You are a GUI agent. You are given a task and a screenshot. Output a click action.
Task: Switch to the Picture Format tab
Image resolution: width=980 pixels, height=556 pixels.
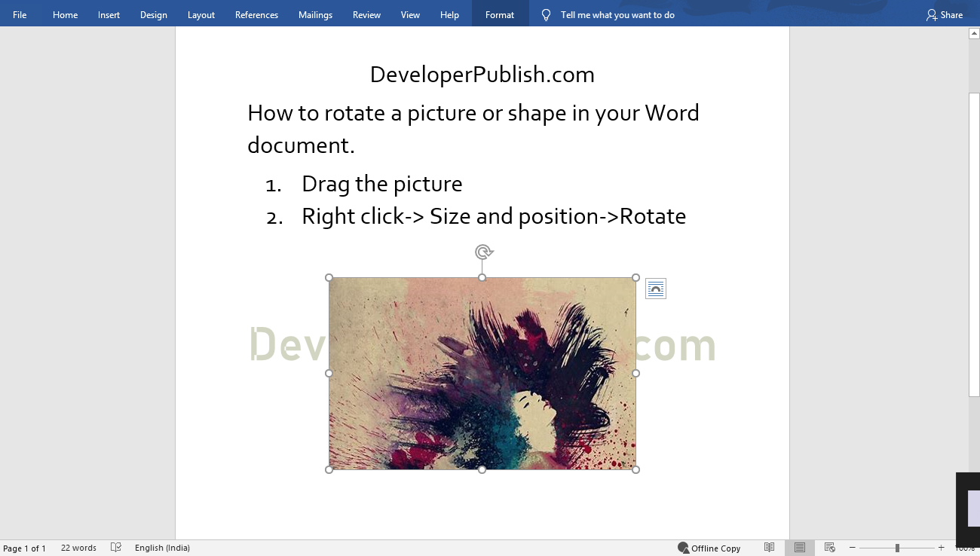tap(499, 14)
